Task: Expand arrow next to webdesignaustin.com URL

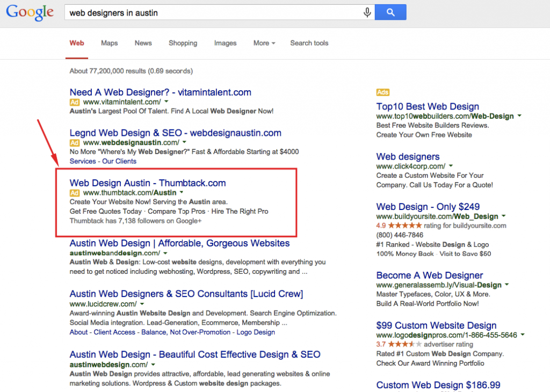Action: [185, 142]
